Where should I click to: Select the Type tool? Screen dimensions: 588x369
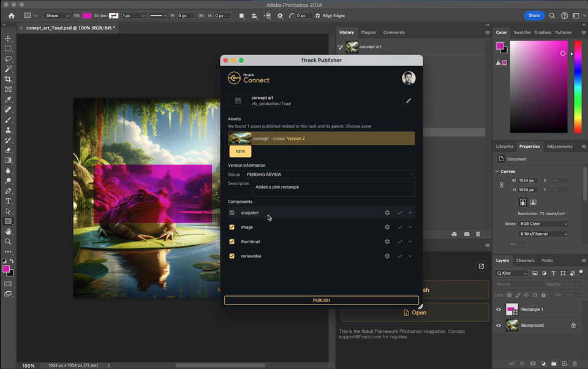[8, 201]
